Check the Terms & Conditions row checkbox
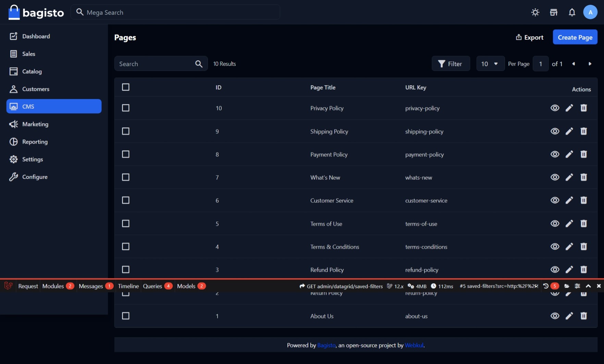This screenshot has height=364, width=604. click(126, 247)
